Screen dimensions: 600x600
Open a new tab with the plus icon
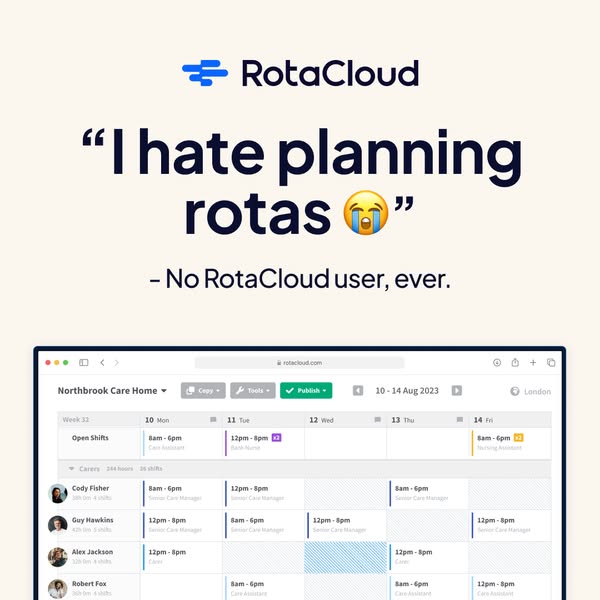[x=533, y=362]
